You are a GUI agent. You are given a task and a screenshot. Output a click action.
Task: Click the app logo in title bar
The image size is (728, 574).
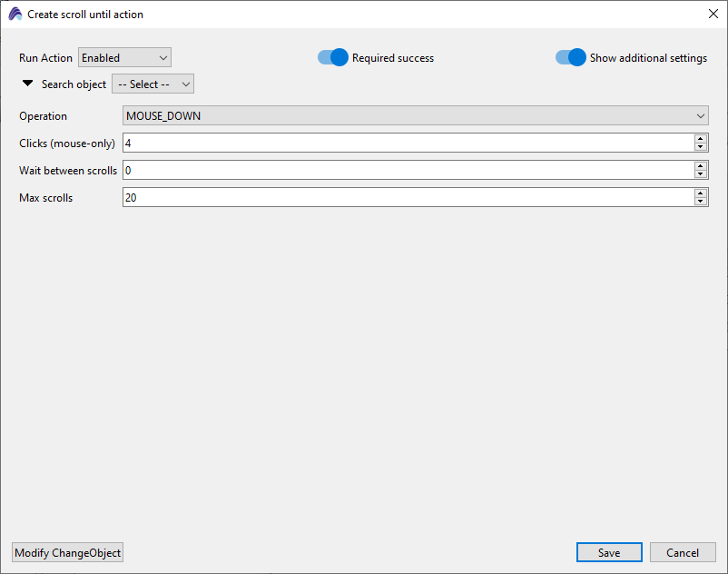[15, 15]
